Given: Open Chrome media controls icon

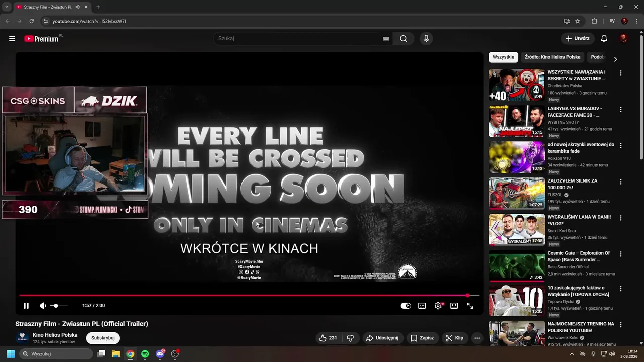Looking at the screenshot, I should point(612,21).
